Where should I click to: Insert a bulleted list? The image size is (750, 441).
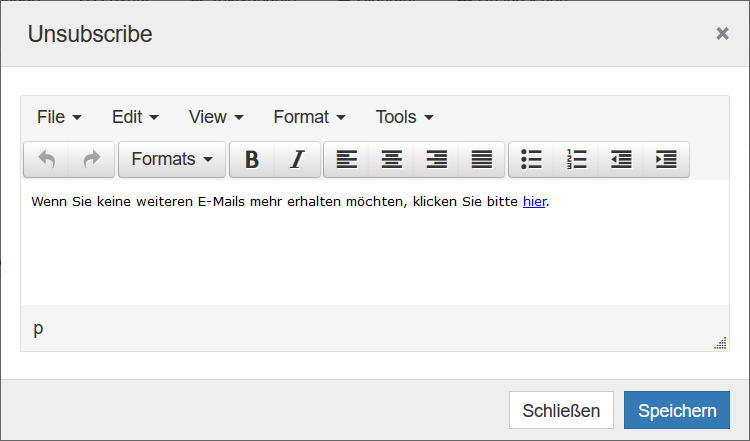[531, 159]
